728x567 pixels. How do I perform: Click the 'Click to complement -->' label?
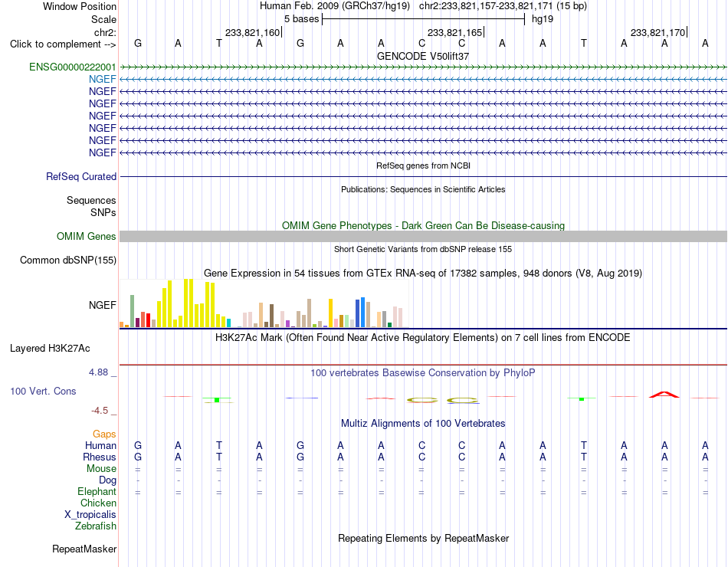point(63,44)
